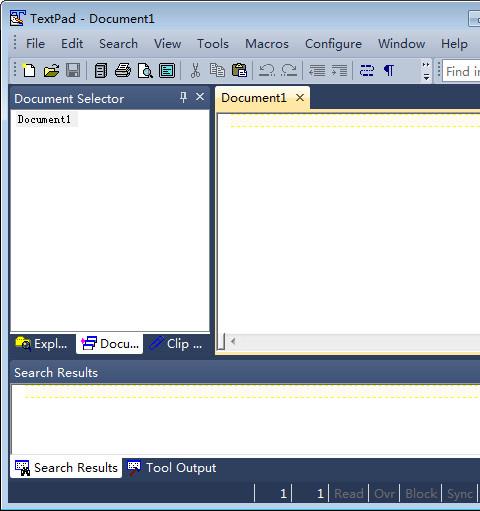Viewport: 480px width, 511px height.
Task: Click the Manage Files toolbar icon
Action: pos(101,71)
